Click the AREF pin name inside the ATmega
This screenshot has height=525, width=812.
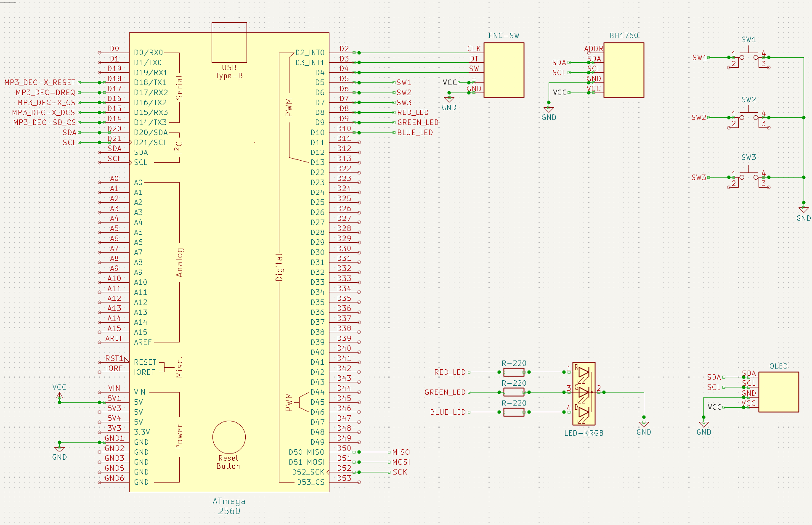[x=143, y=342]
